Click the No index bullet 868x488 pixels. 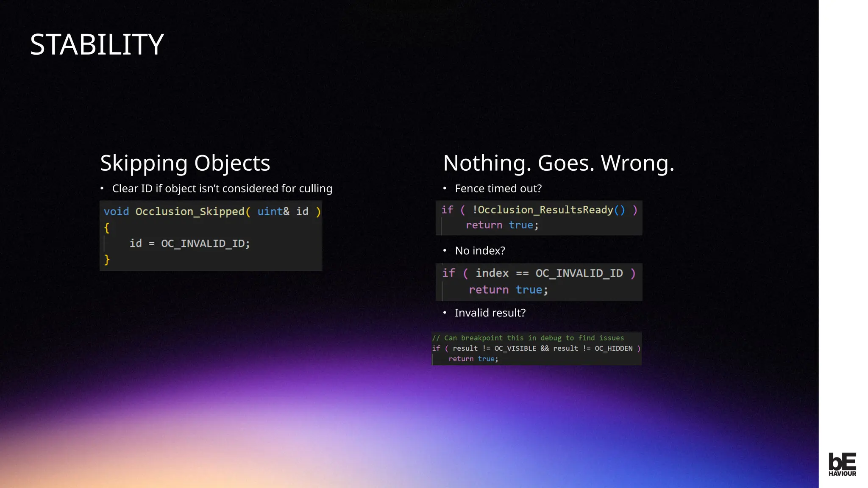(480, 251)
